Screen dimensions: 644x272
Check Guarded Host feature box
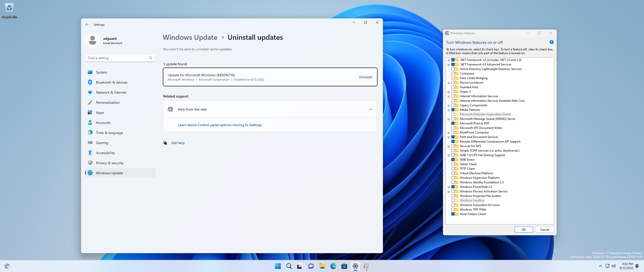click(x=453, y=87)
